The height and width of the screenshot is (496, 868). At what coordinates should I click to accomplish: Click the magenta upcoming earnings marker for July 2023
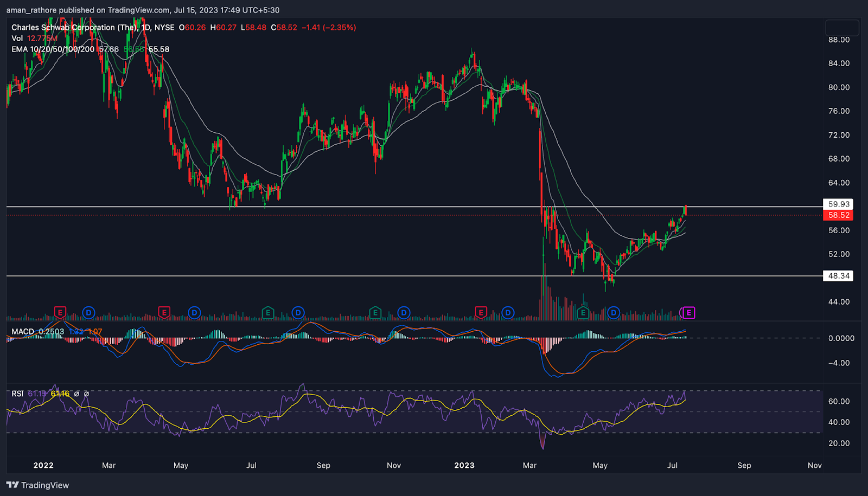click(x=688, y=312)
